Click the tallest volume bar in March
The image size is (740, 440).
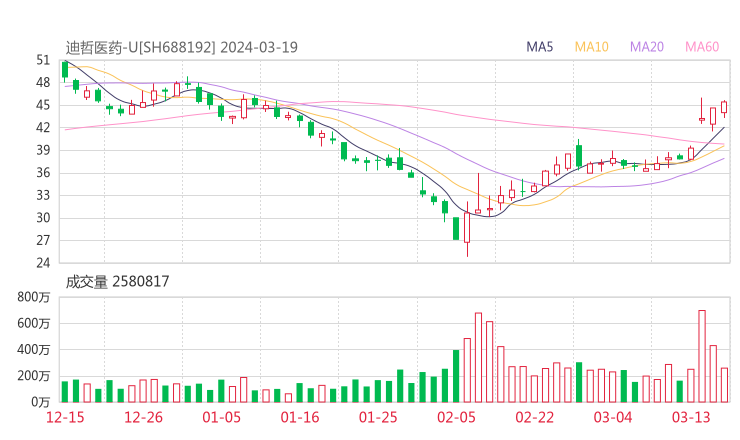702,356
